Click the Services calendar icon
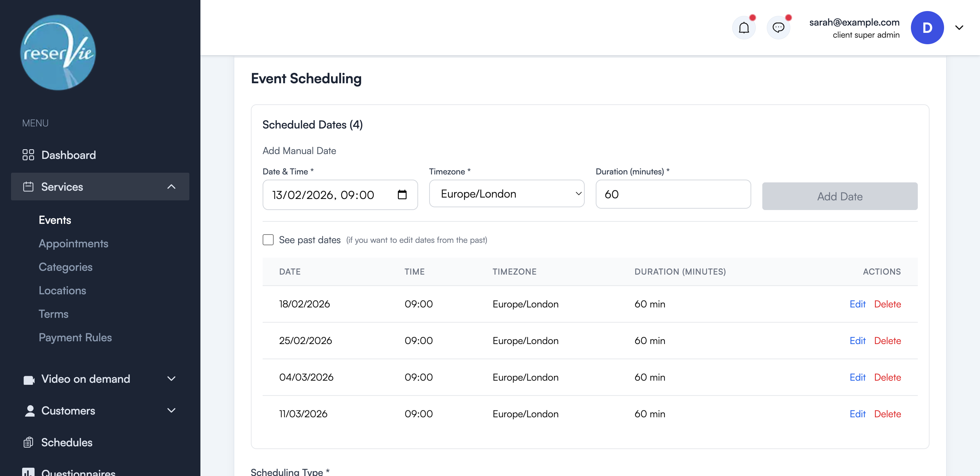980x476 pixels. pos(28,187)
